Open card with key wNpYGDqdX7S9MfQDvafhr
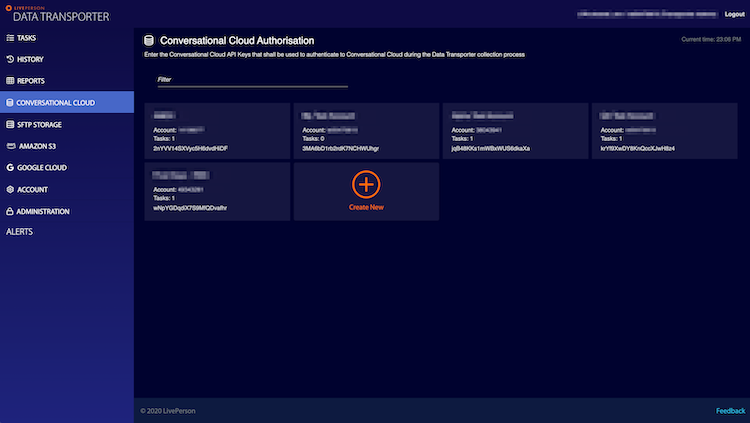 217,191
